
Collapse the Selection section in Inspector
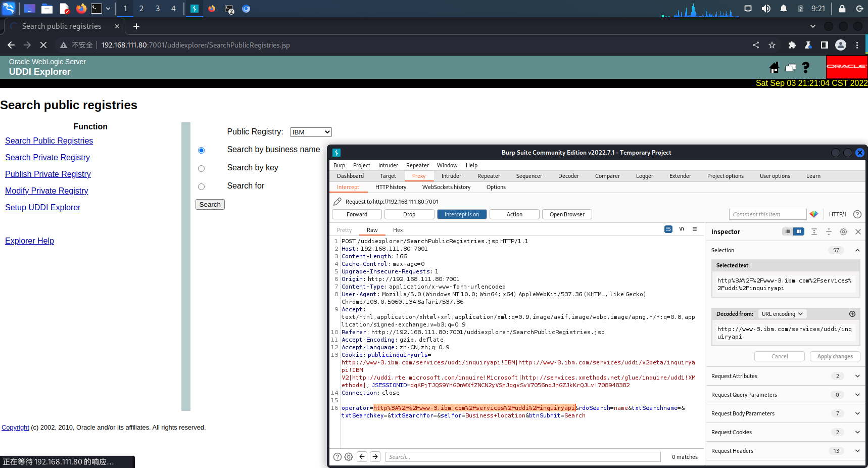click(857, 250)
